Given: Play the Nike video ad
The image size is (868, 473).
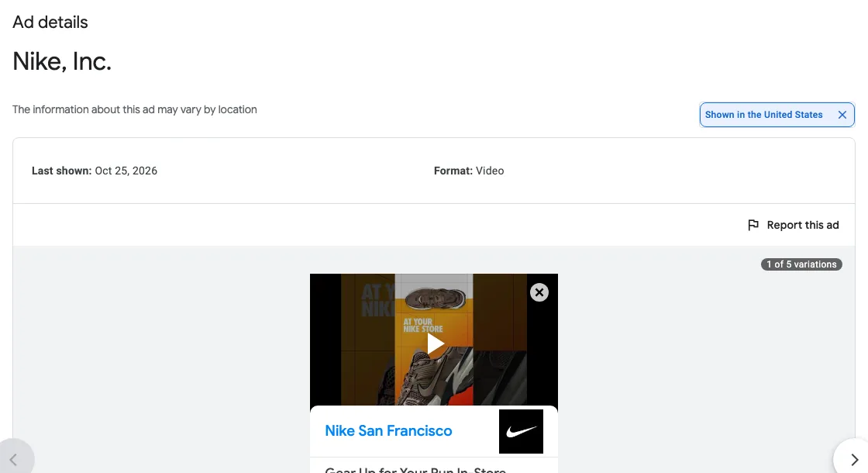Looking at the screenshot, I should pyautogui.click(x=435, y=344).
